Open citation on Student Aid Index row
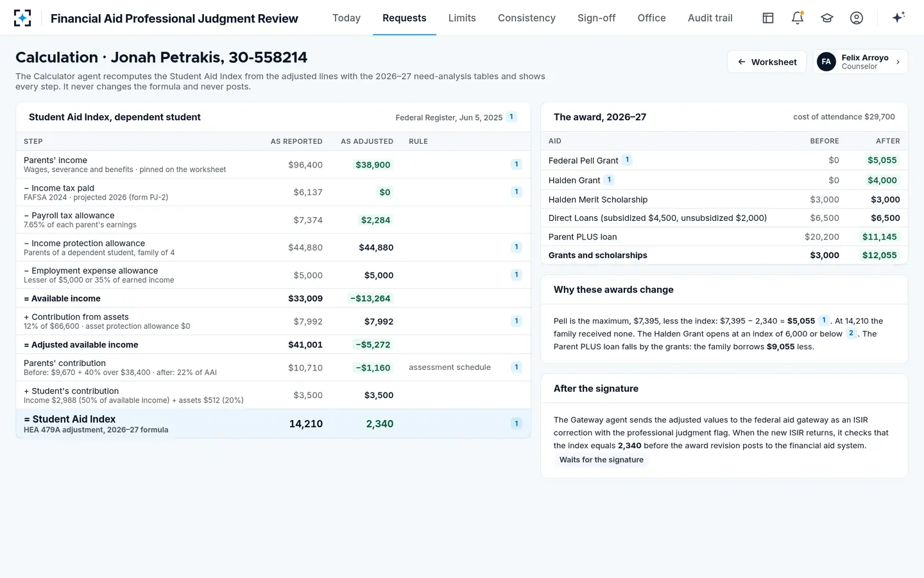924x578 pixels. coord(516,423)
